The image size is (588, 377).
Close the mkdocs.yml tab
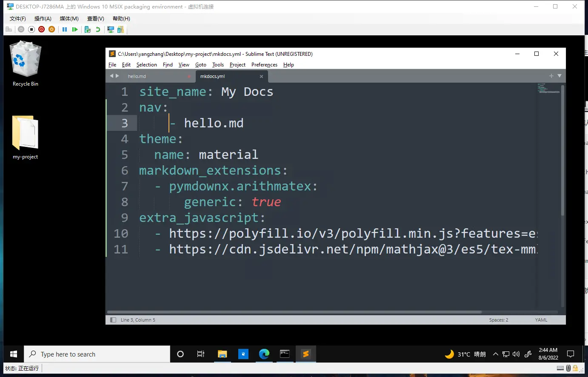tap(261, 77)
